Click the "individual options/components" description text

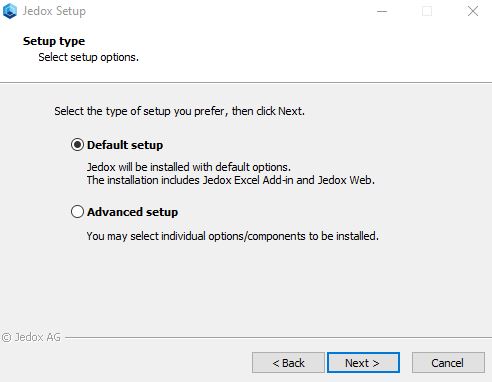click(233, 236)
